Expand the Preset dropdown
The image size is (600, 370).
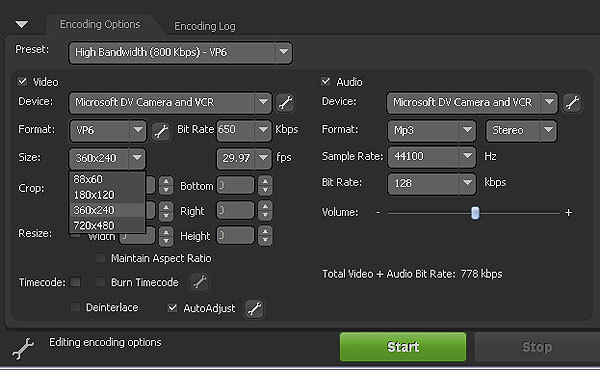coord(283,52)
